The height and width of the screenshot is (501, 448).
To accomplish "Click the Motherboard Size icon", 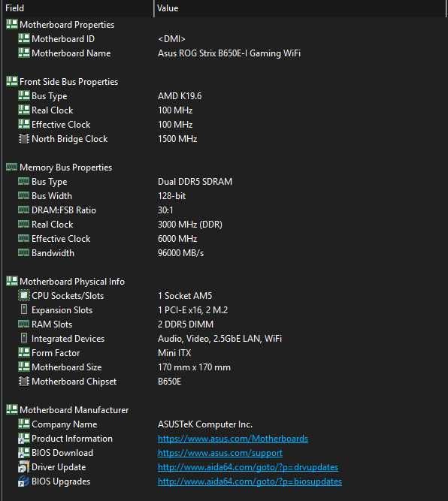I will 23,367.
